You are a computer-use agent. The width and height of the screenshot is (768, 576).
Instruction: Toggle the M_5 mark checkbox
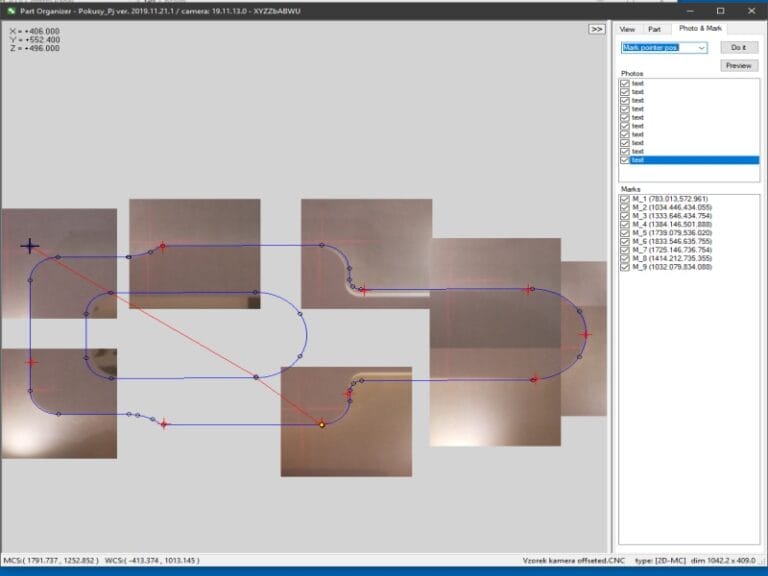pos(625,233)
